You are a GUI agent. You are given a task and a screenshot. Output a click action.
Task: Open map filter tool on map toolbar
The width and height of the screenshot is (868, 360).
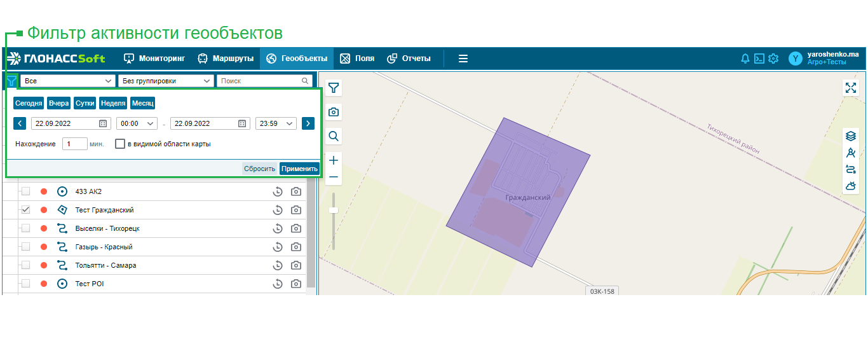(333, 88)
